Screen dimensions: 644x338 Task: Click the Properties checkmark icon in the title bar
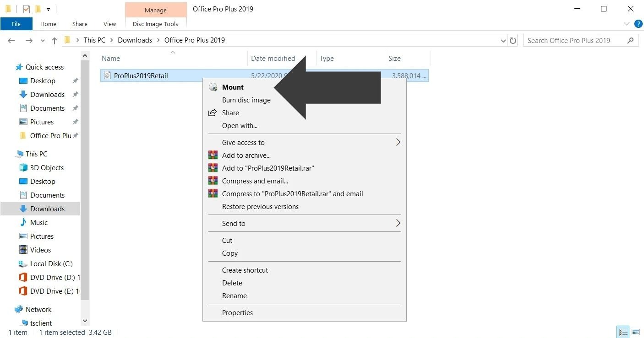(26, 9)
